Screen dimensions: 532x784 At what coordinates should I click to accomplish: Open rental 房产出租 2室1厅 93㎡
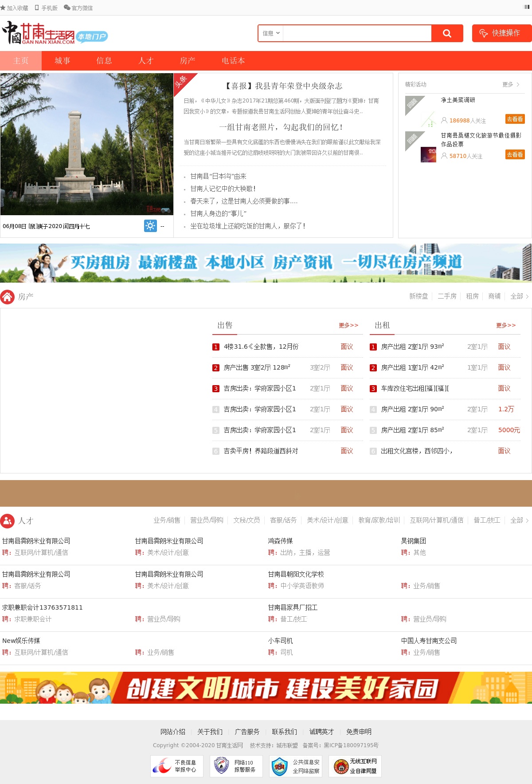(x=412, y=347)
